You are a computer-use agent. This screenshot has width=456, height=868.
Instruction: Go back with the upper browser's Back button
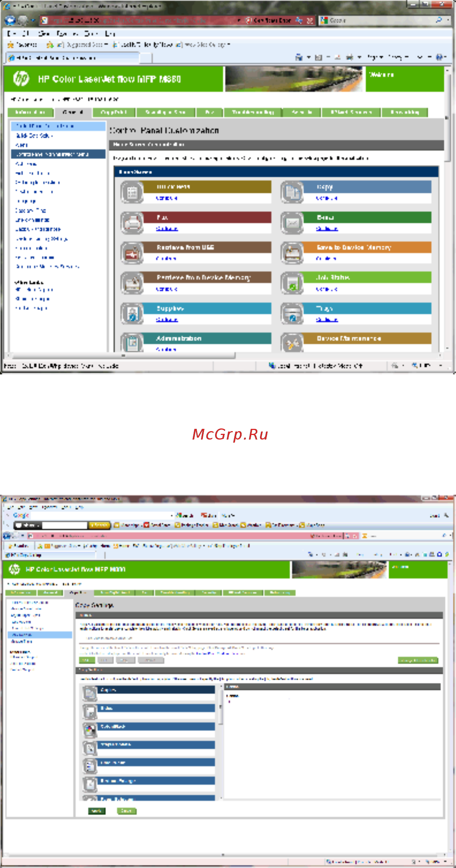pyautogui.click(x=11, y=20)
